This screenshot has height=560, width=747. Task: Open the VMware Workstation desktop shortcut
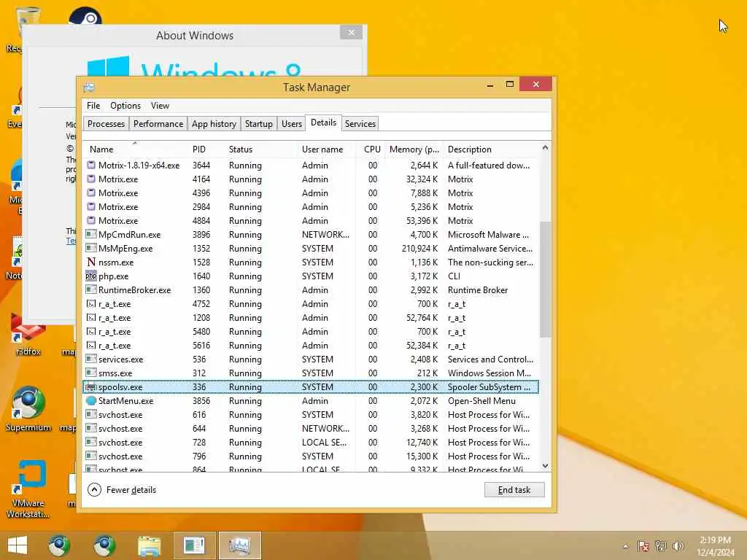coord(28,489)
